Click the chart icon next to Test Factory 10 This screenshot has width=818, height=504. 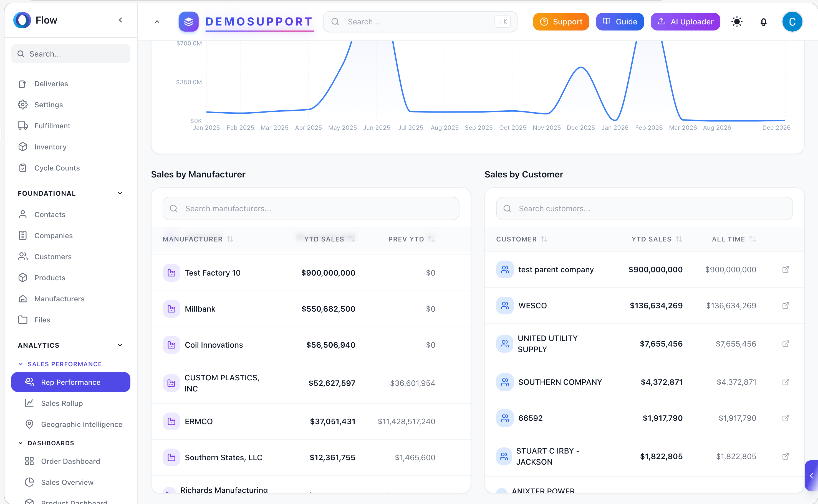click(171, 273)
